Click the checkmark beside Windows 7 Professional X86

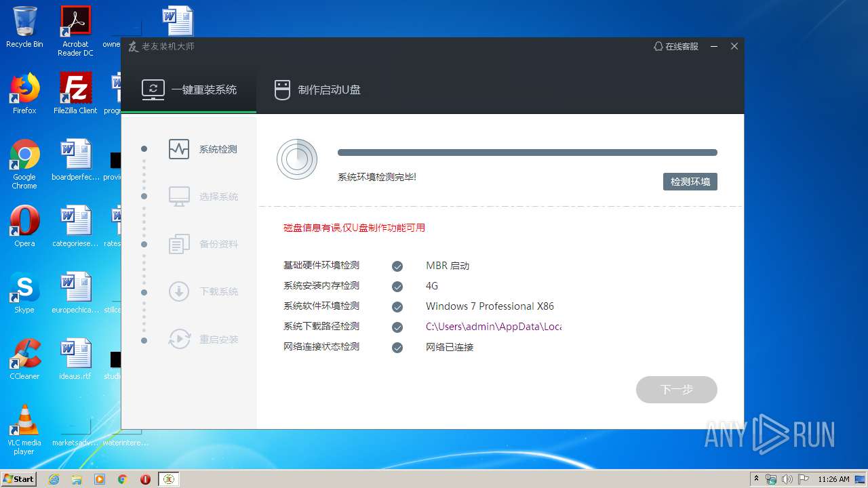pyautogui.click(x=397, y=307)
